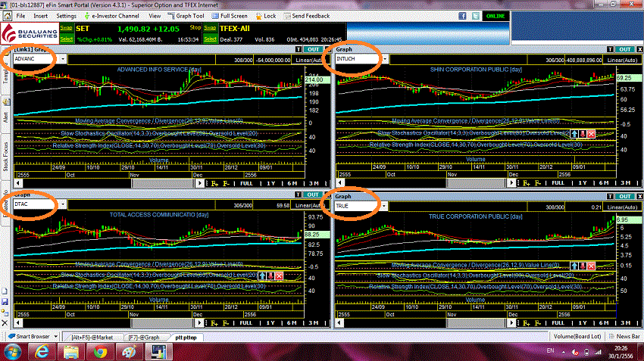The image size is (644, 361).
Task: Move Stochastics indicator up in DTAC graph
Action: [x=262, y=275]
